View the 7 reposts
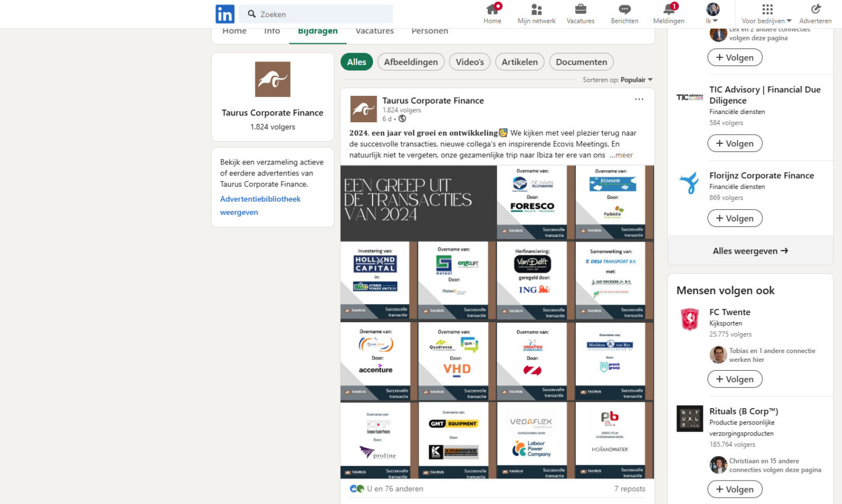Screen dimensions: 842x504 point(630,489)
